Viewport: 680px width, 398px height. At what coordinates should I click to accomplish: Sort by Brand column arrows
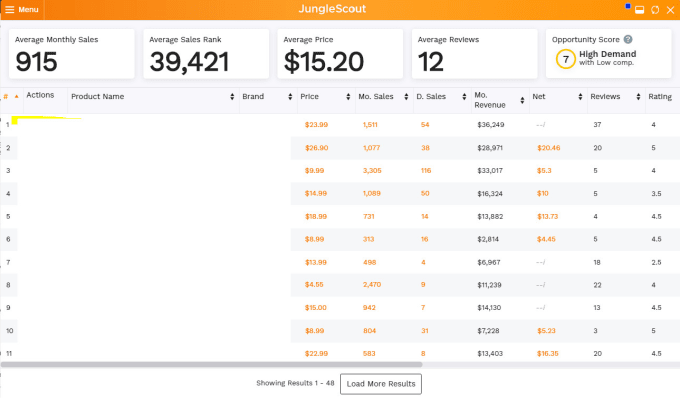(x=290, y=97)
